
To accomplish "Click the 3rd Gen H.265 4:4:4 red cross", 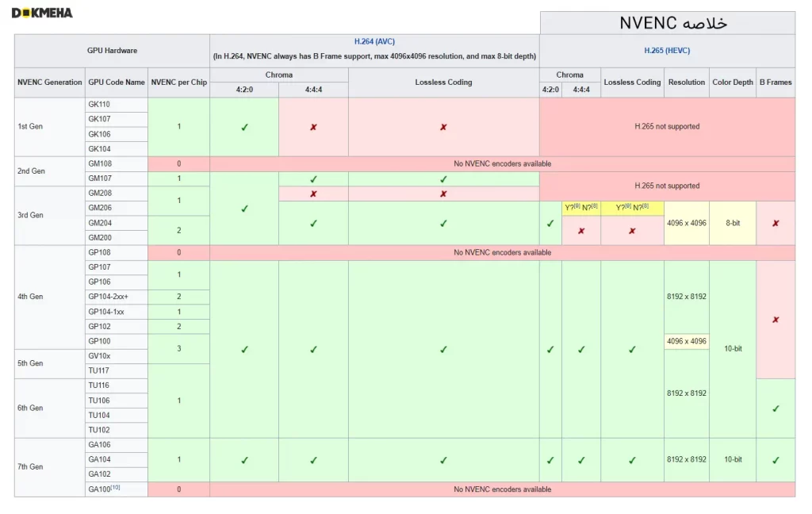I will [x=581, y=231].
